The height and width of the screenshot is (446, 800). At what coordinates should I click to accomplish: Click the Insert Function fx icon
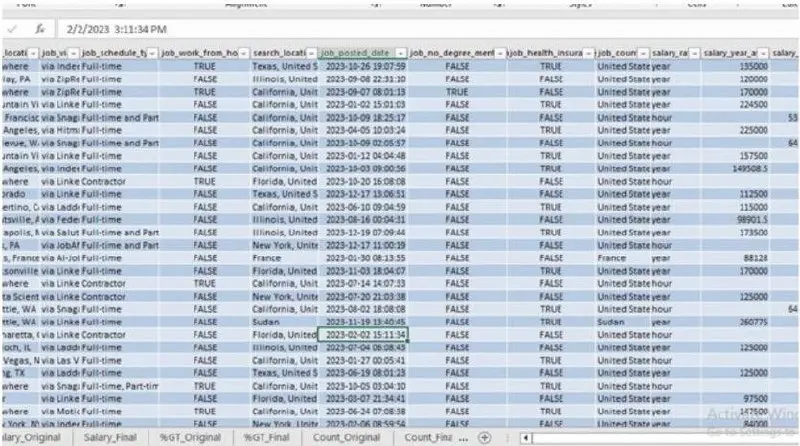[40, 29]
